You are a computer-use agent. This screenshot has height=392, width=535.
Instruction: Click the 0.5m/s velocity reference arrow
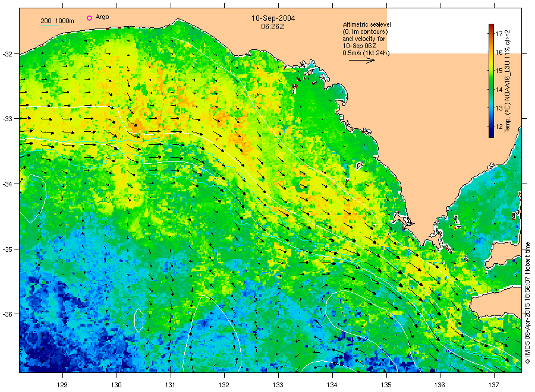click(361, 61)
